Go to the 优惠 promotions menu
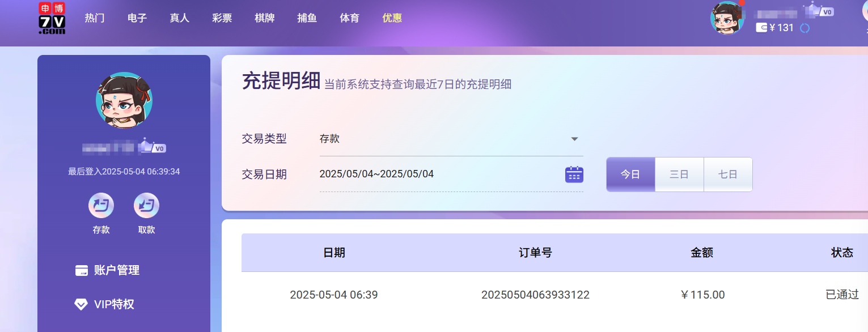The image size is (868, 332). click(x=392, y=18)
